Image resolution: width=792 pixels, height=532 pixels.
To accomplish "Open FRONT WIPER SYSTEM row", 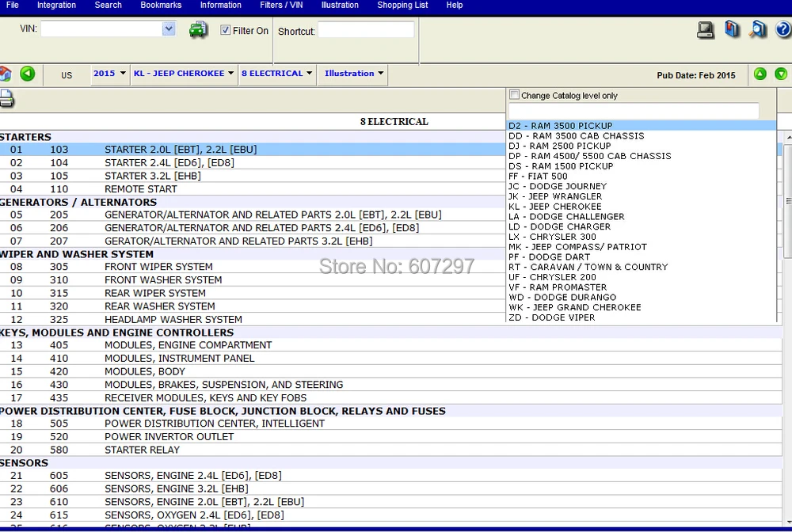I will click(253, 267).
